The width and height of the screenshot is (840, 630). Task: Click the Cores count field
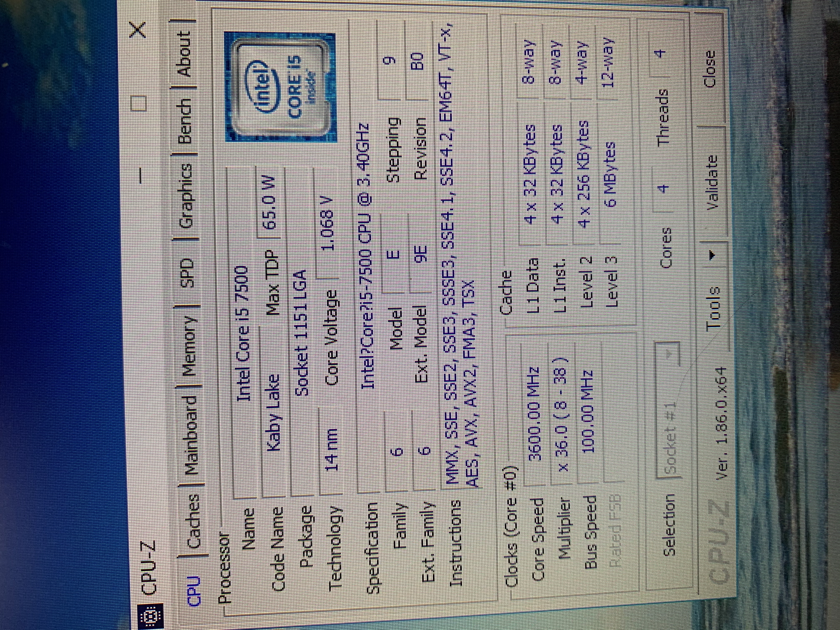pos(663,189)
